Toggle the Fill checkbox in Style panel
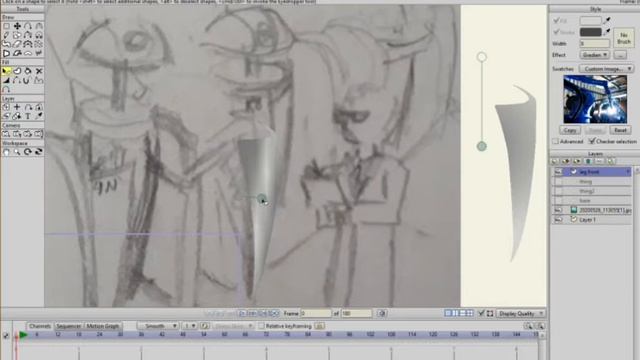The width and height of the screenshot is (640, 360). point(556,20)
